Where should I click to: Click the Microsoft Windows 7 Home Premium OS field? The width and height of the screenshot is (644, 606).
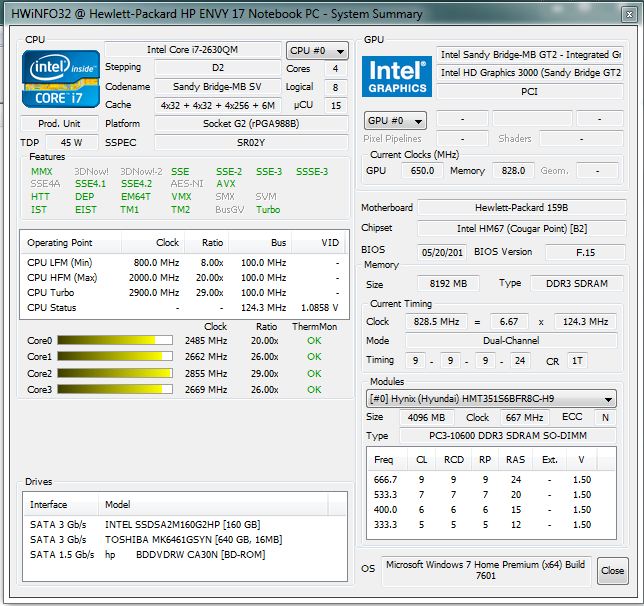coord(485,570)
